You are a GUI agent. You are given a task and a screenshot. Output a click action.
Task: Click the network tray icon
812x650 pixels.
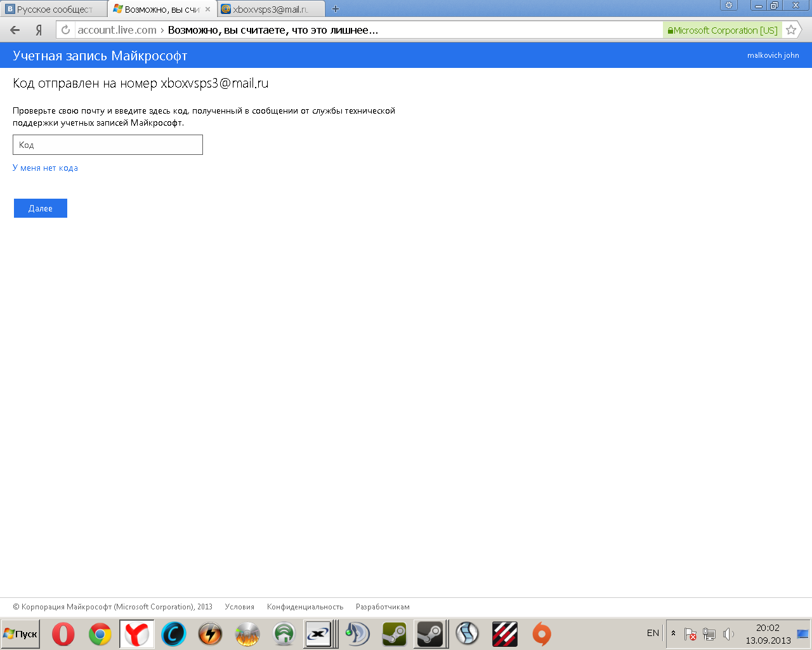[x=709, y=633]
